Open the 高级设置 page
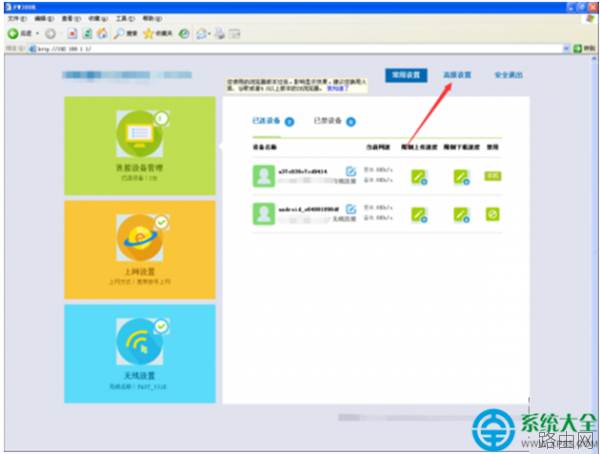The width and height of the screenshot is (600, 454). 457,75
